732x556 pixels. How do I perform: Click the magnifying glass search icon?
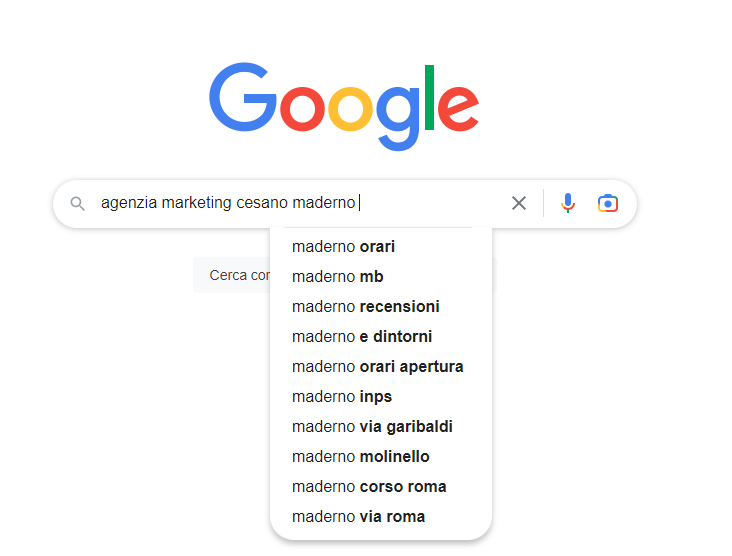[x=78, y=204]
